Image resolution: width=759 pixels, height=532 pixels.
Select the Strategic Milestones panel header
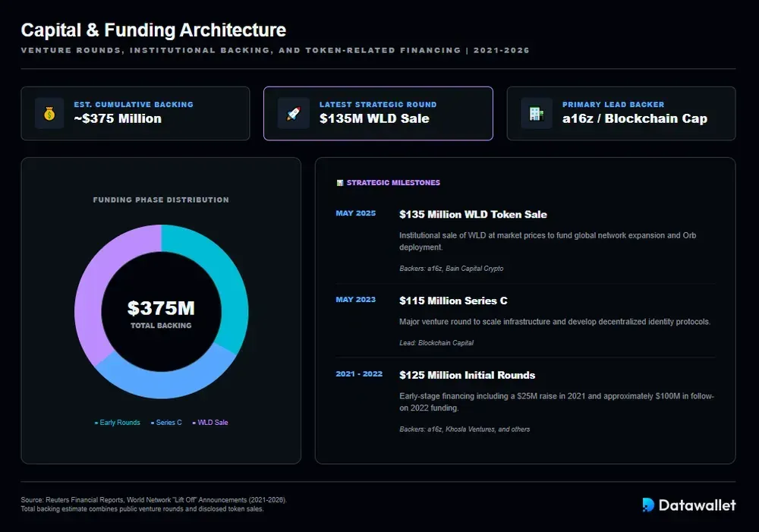point(392,182)
